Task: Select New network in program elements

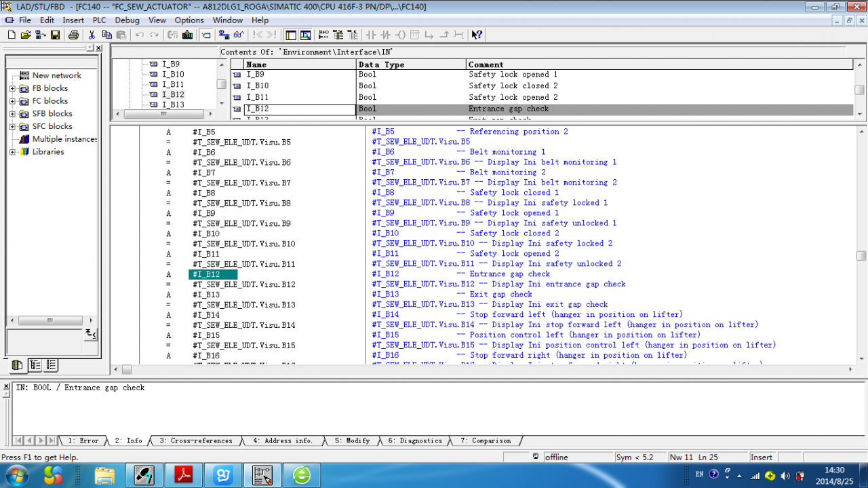Action: coord(56,75)
